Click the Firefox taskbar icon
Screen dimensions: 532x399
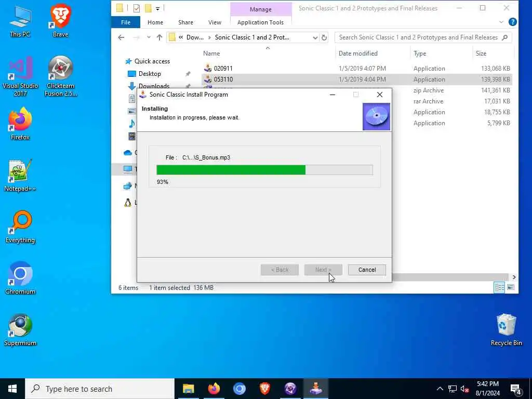click(214, 389)
